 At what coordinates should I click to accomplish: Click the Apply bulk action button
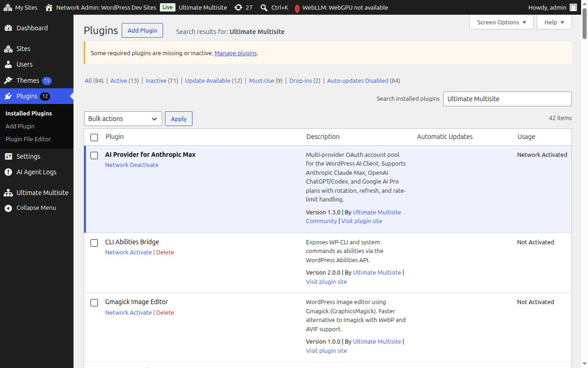179,119
